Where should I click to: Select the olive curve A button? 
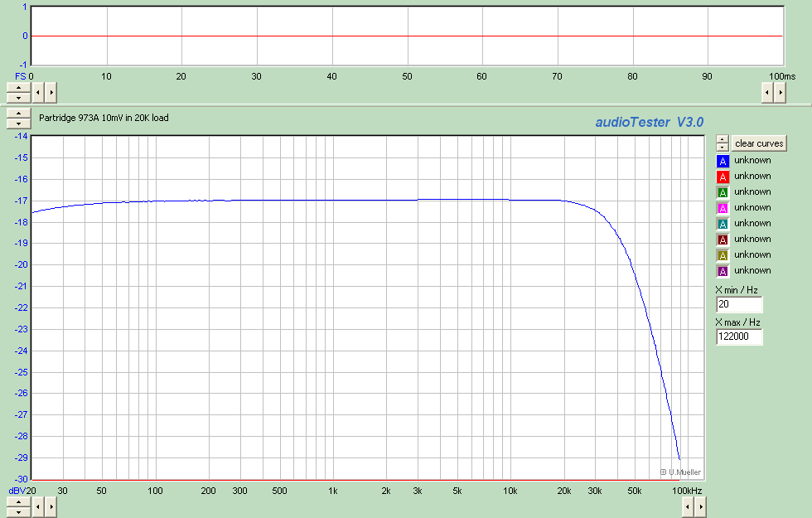(x=723, y=255)
